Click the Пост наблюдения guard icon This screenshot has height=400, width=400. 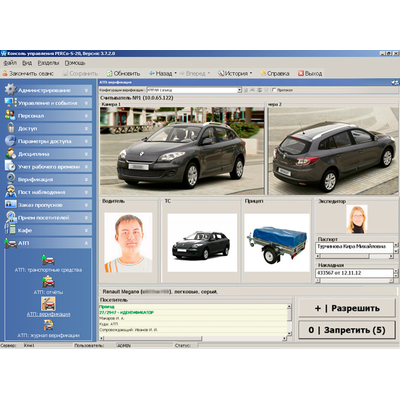pyautogui.click(x=10, y=192)
